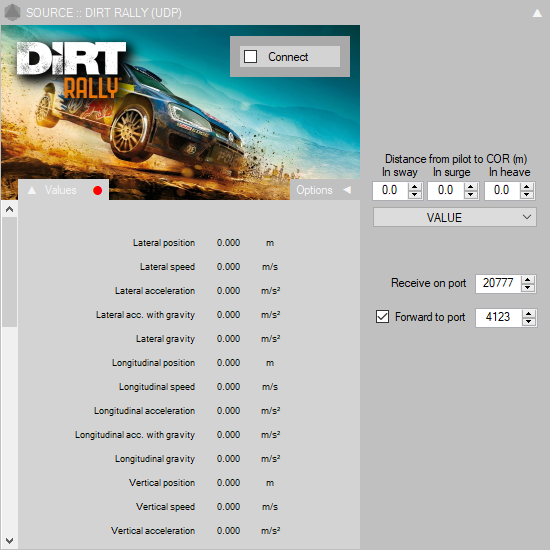Select the Longitudinal position label
The image size is (550, 550).
pos(153,363)
